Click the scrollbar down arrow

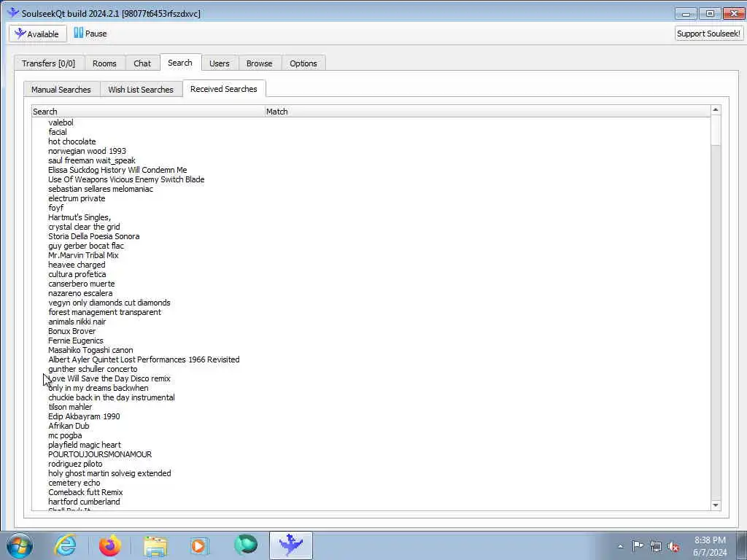click(715, 505)
